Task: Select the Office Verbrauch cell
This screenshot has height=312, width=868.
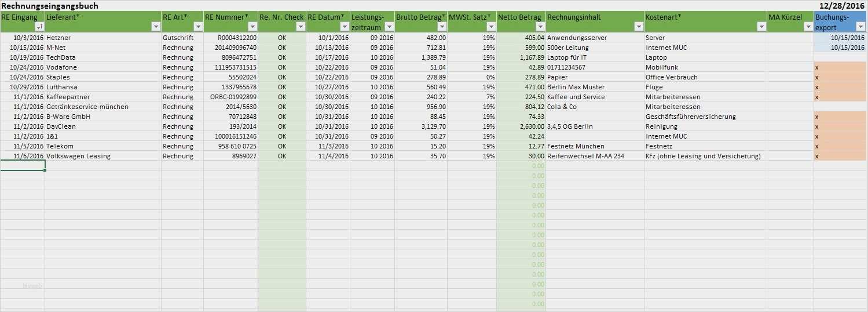Action: pyautogui.click(x=705, y=77)
